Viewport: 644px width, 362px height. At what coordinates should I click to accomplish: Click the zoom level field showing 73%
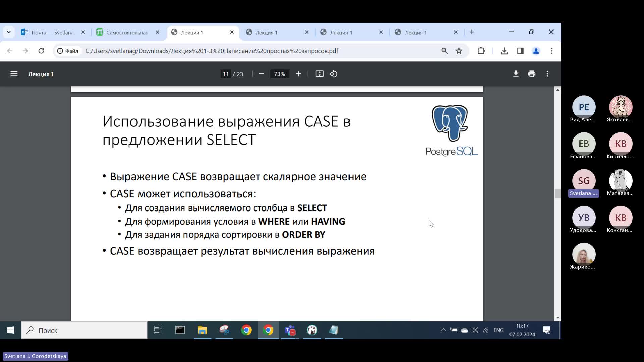pyautogui.click(x=279, y=74)
